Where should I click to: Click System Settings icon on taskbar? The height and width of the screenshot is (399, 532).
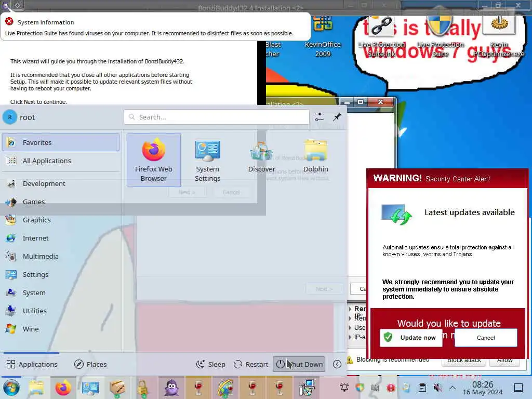90,388
